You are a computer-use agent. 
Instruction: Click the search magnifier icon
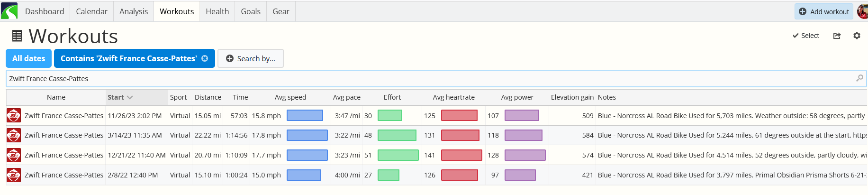(859, 78)
